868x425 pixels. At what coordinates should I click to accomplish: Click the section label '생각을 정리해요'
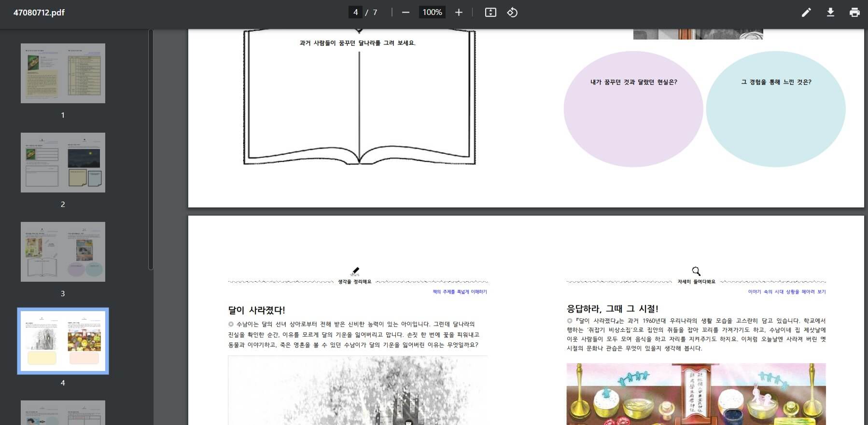[x=355, y=282]
